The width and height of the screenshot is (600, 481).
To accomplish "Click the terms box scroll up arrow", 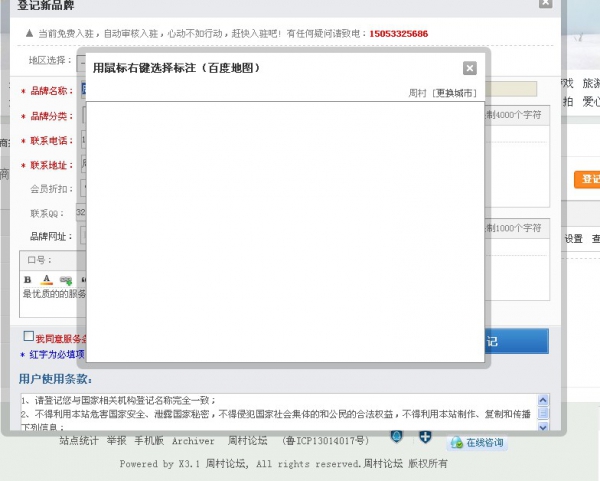I will coord(543,400).
